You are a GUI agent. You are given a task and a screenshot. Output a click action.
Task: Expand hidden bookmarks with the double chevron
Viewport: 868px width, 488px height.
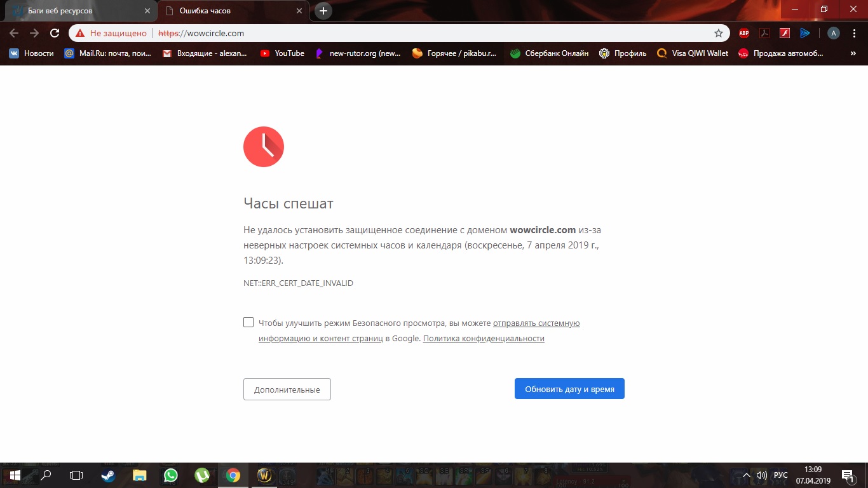tap(853, 53)
